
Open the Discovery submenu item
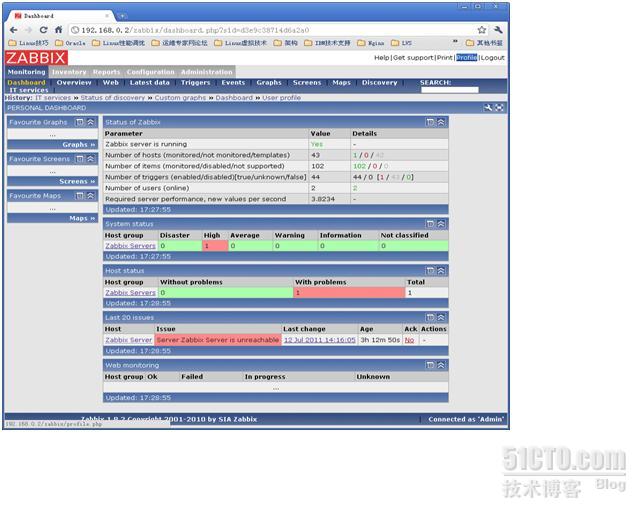point(380,82)
